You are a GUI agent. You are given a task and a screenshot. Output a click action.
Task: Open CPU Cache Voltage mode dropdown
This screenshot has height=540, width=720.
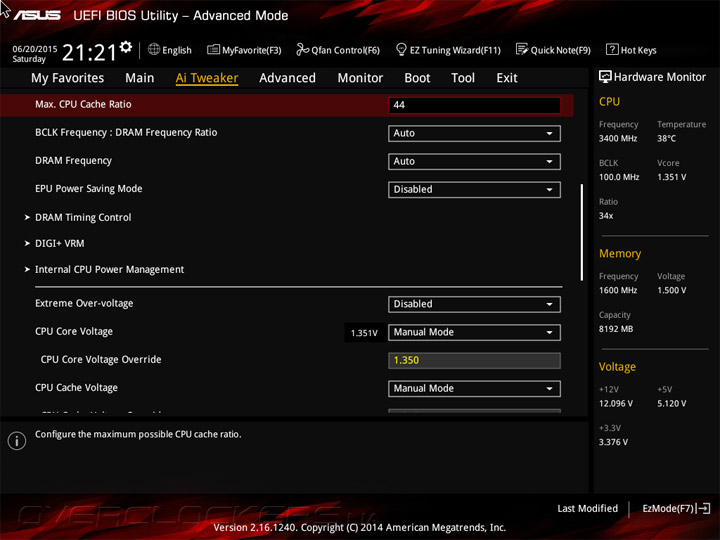tap(474, 388)
